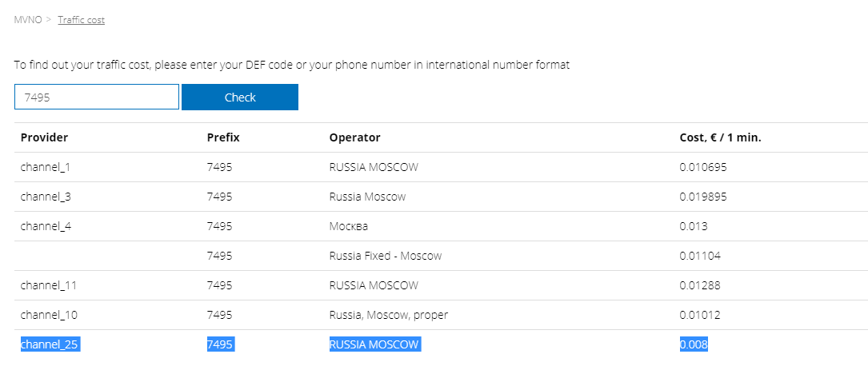Click the Operator column header
The image size is (868, 374).
pos(355,137)
